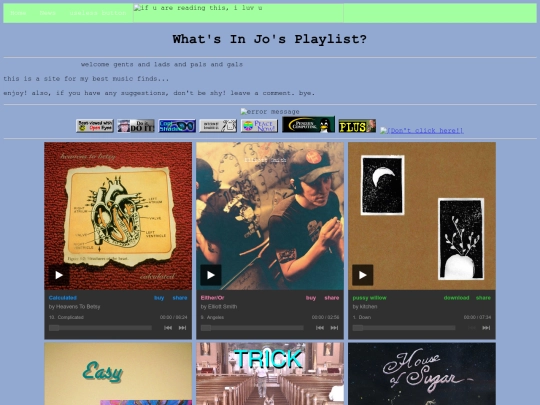Click the pussy willow moon and vase cover

click(x=422, y=216)
